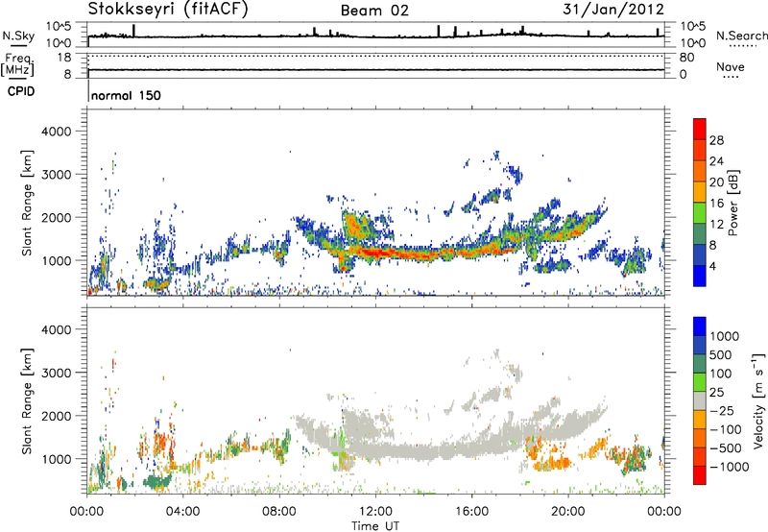Click Slant Range [km] label of power panel
768x532 pixels.
click(27, 203)
